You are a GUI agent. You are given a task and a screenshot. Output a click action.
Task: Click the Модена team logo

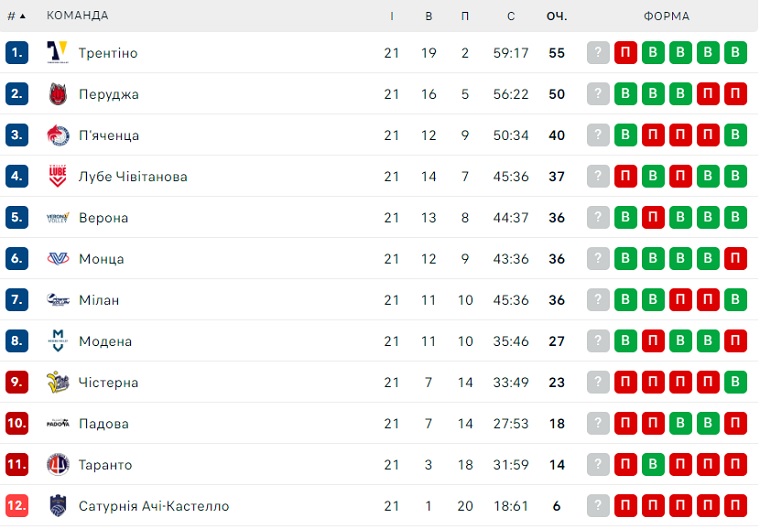(x=58, y=341)
